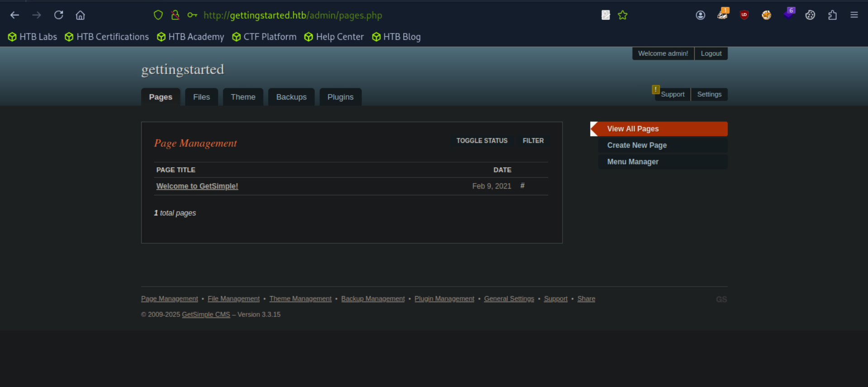The image size is (868, 387).
Task: Open the uBlock Origin extension
Action: pyautogui.click(x=744, y=15)
